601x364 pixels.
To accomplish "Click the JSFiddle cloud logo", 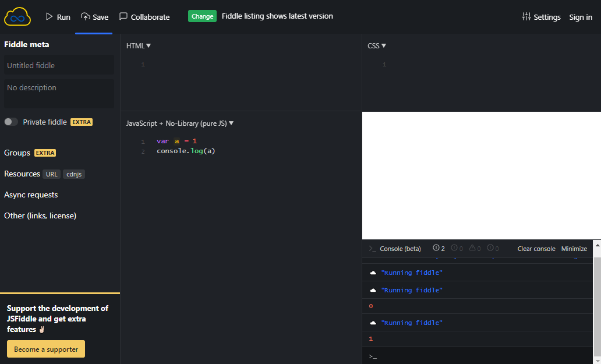I will point(17,17).
